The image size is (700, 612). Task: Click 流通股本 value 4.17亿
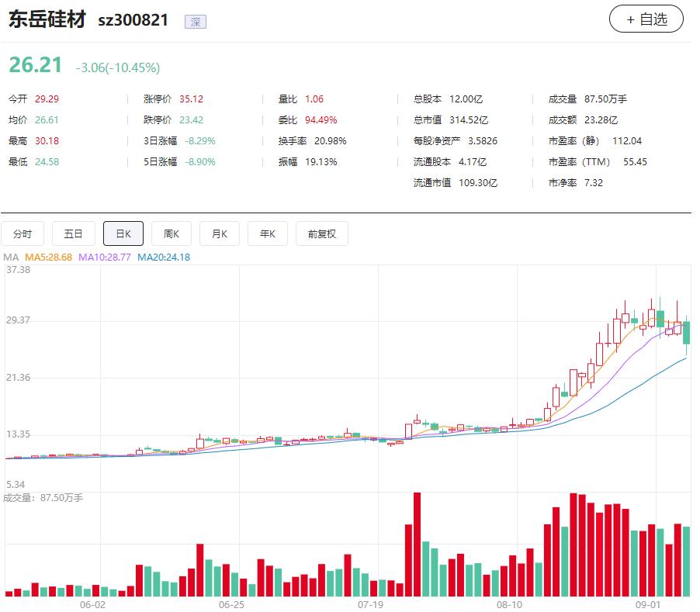pyautogui.click(x=473, y=162)
